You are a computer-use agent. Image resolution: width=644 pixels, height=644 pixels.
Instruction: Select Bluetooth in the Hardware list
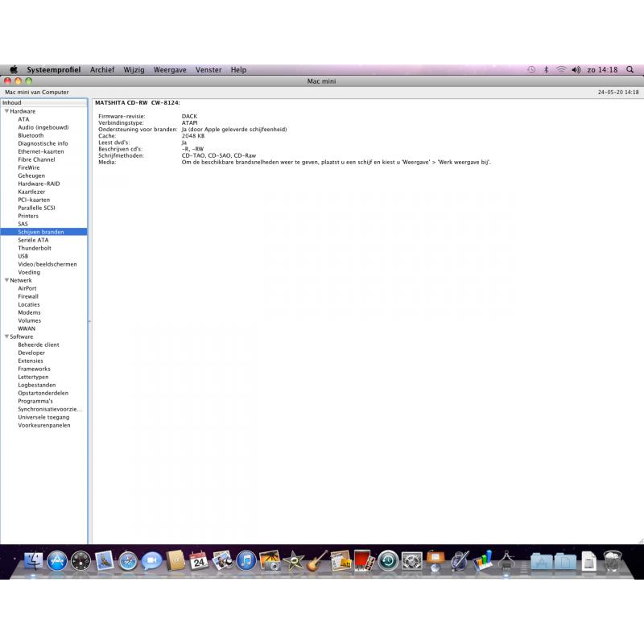tap(31, 135)
